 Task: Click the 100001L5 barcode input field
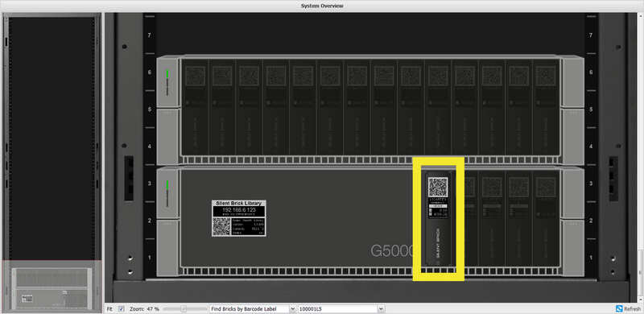click(337, 308)
